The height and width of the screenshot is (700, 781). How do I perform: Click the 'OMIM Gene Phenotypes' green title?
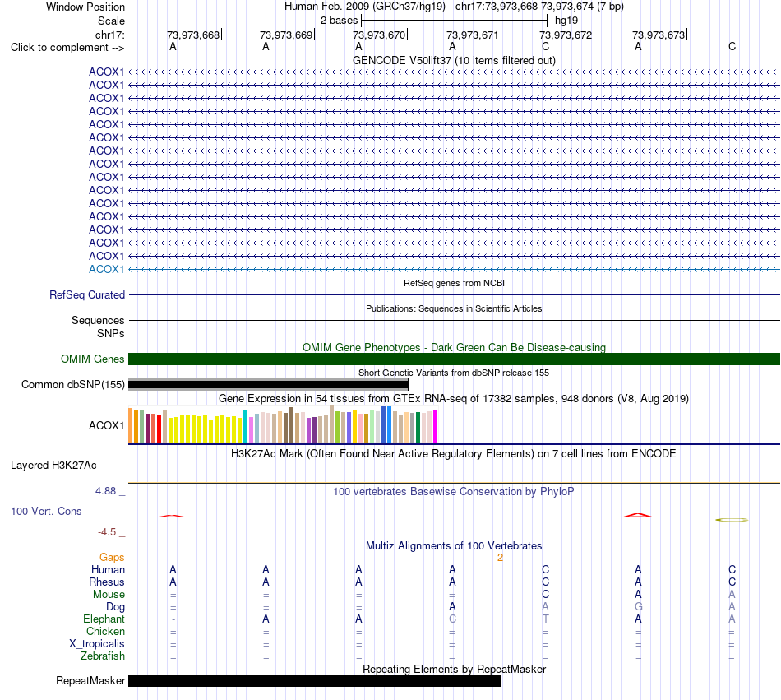click(454, 347)
